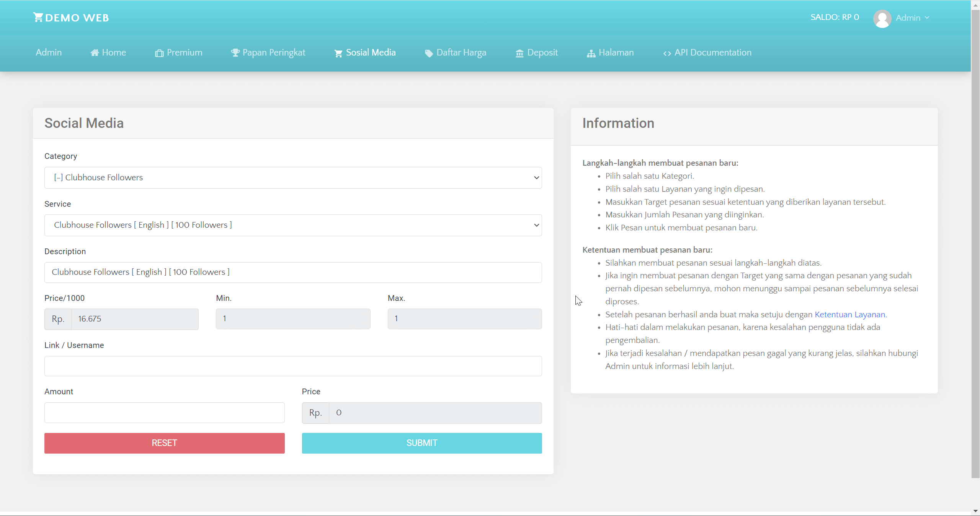980x516 pixels.
Task: Click the bank icon next to Deposit
Action: [x=519, y=53]
